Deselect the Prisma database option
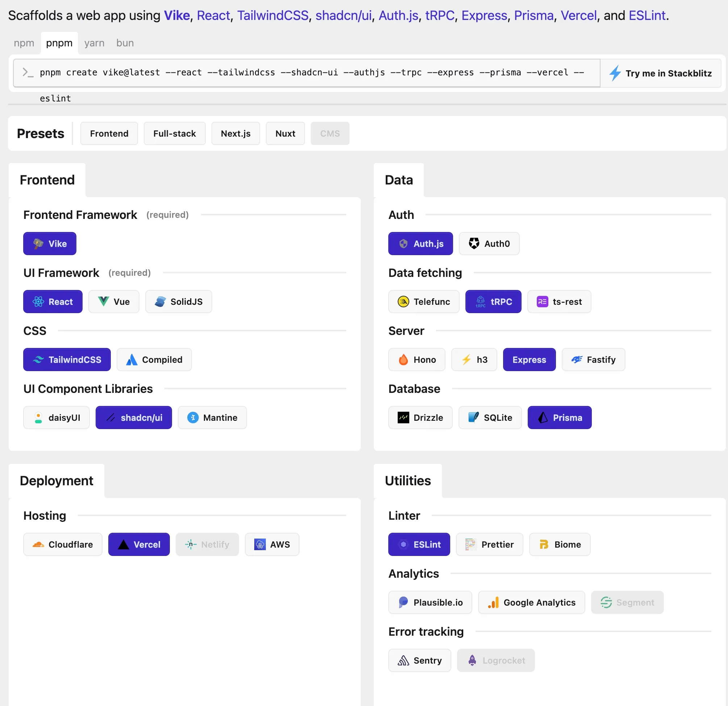 click(559, 417)
